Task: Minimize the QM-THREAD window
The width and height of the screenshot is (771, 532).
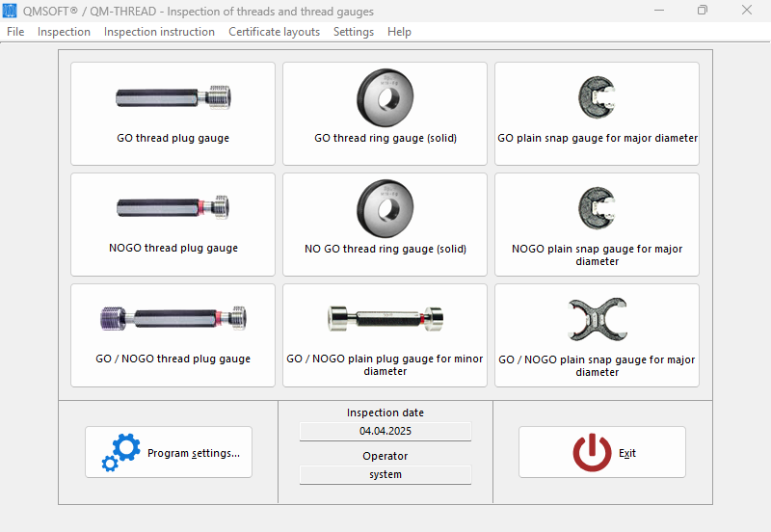Action: click(x=659, y=10)
